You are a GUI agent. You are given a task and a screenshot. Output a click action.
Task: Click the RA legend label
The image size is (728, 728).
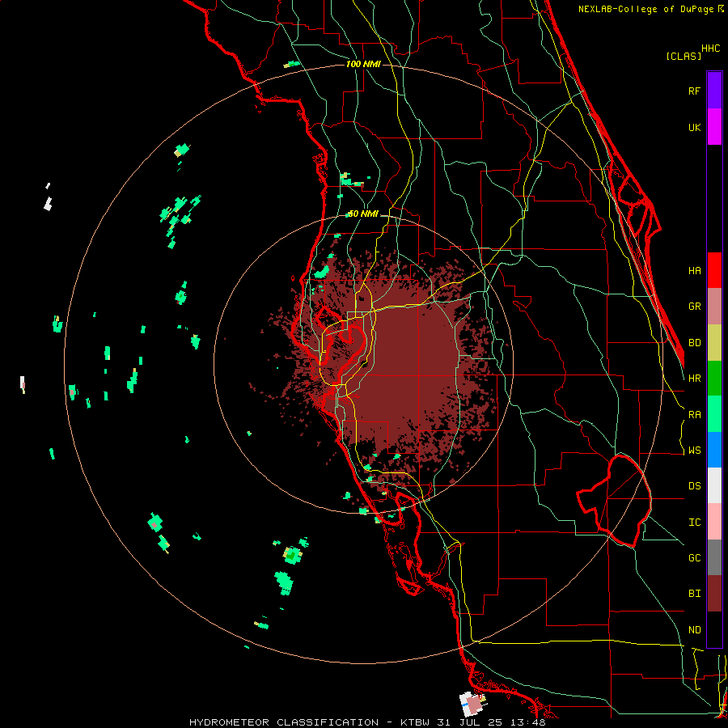coord(694,415)
